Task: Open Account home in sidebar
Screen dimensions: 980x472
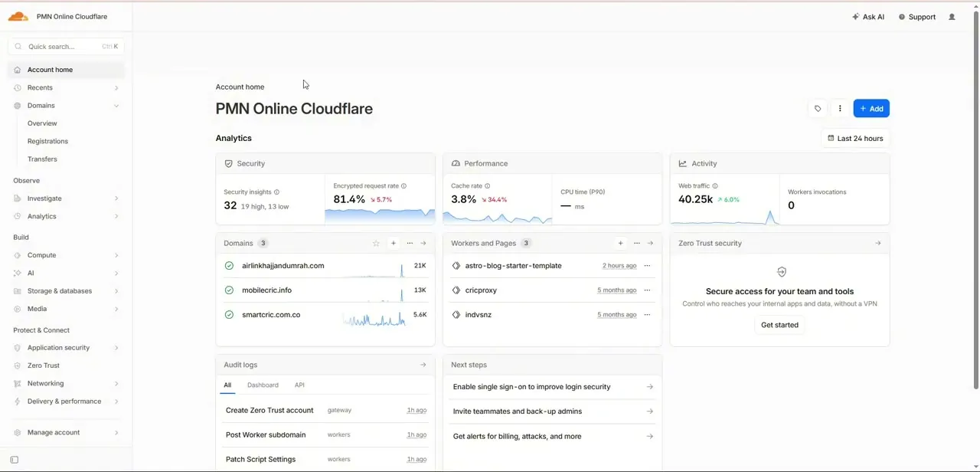Action: point(66,70)
